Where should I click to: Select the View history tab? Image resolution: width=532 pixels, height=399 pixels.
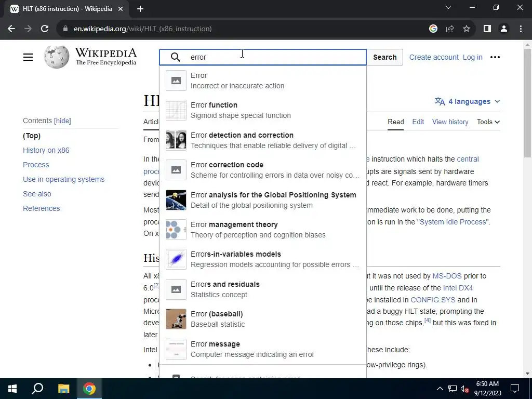click(450, 122)
